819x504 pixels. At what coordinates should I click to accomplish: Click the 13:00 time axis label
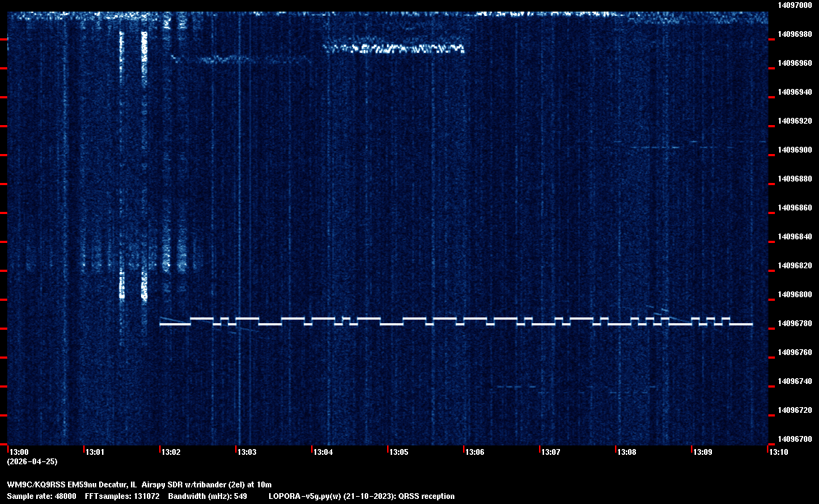tap(20, 452)
